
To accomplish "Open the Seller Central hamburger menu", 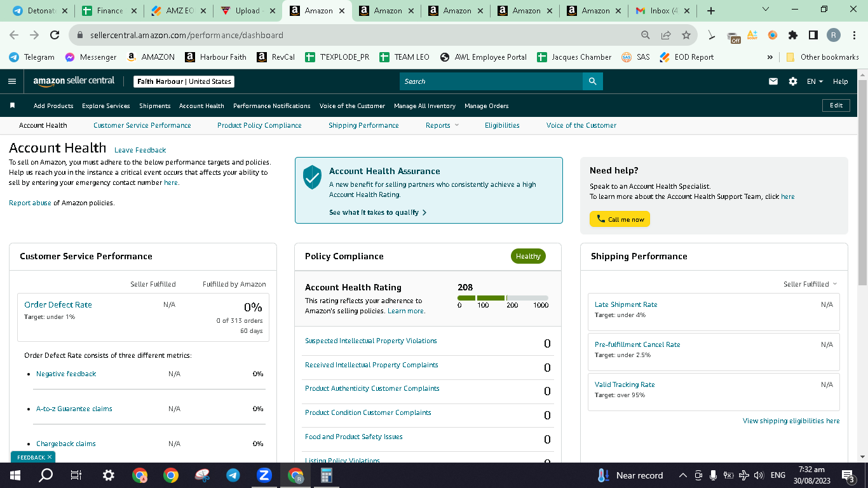I will pos(11,81).
